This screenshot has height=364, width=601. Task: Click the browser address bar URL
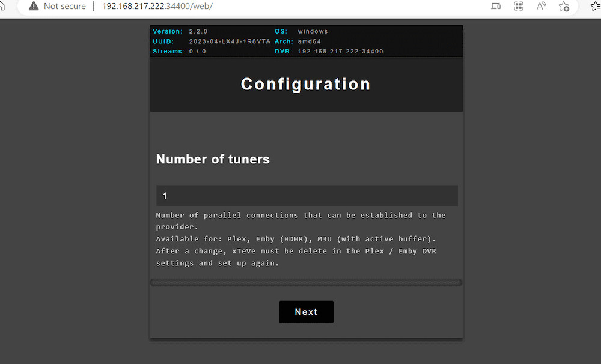coord(157,6)
